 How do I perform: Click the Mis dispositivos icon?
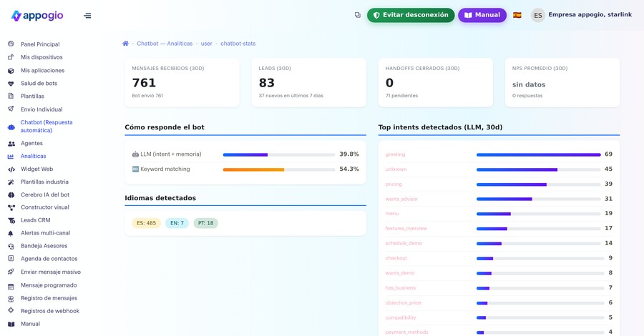click(x=11, y=57)
